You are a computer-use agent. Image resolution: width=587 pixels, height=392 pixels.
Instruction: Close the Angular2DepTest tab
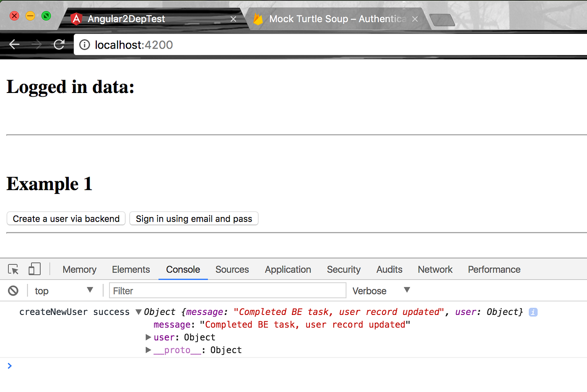pyautogui.click(x=234, y=19)
